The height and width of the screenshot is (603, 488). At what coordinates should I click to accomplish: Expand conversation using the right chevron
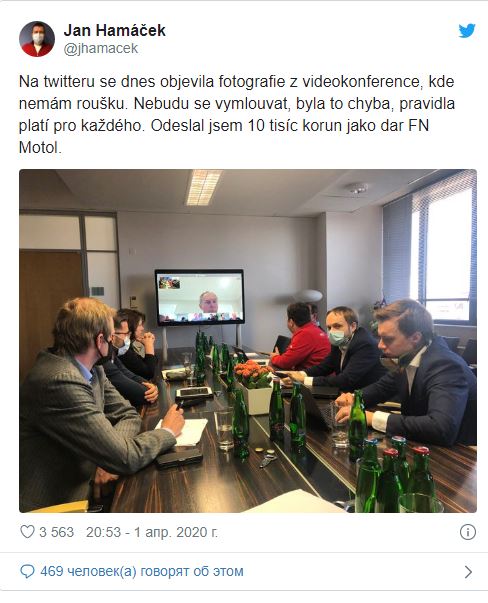[468, 572]
